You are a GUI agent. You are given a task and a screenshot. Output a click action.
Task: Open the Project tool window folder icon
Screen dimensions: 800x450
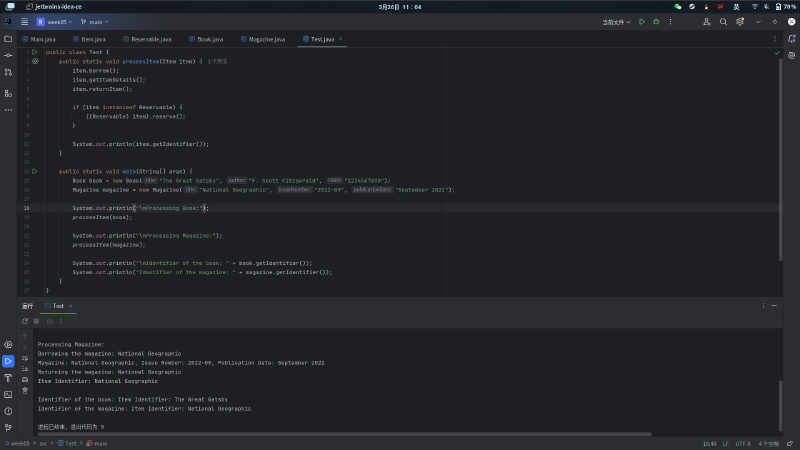pos(8,39)
